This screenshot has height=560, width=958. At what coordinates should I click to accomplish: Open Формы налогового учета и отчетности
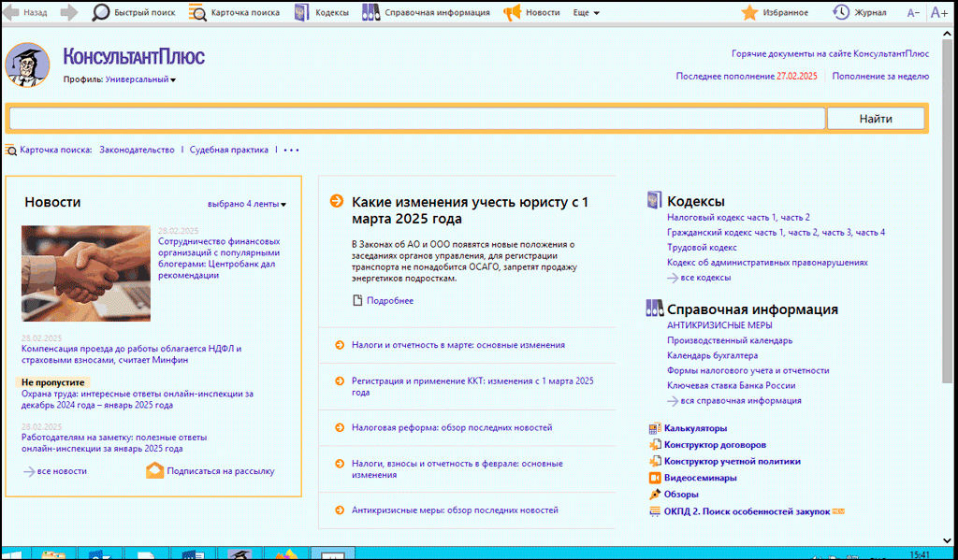pos(748,371)
